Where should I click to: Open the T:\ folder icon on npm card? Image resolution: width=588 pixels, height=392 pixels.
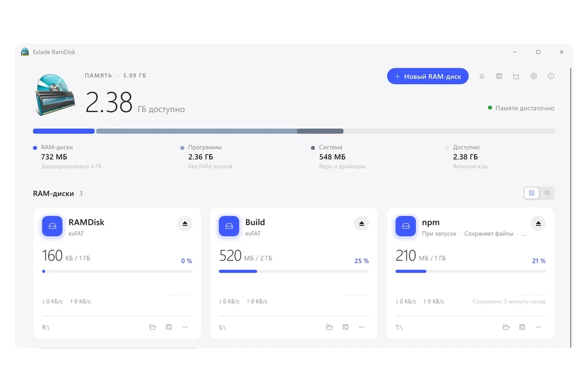(x=506, y=327)
